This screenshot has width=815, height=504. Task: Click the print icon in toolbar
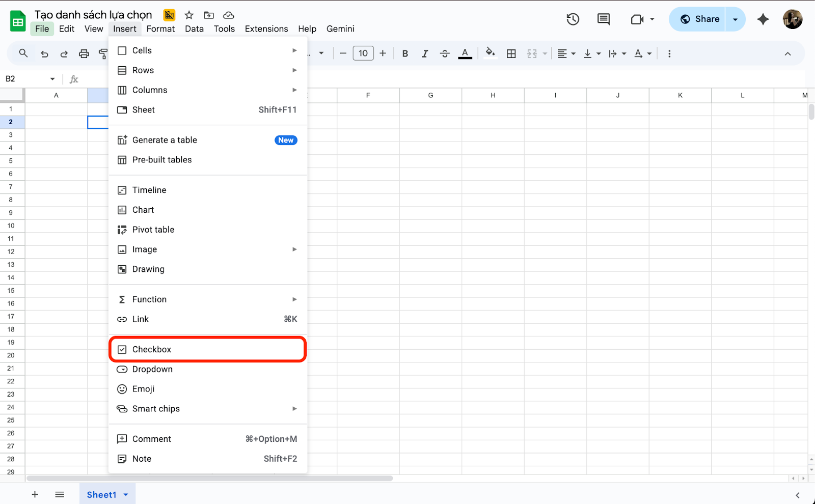[84, 53]
